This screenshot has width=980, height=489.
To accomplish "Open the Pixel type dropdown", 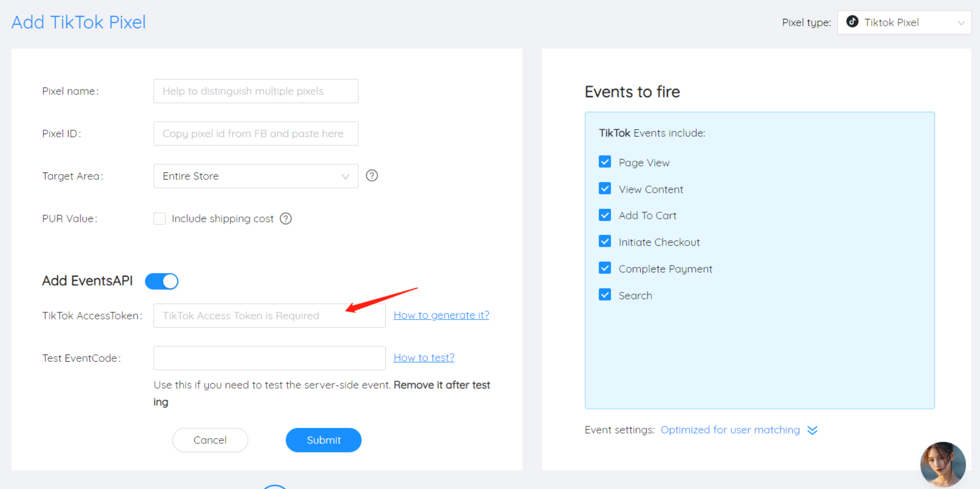I will [x=904, y=22].
